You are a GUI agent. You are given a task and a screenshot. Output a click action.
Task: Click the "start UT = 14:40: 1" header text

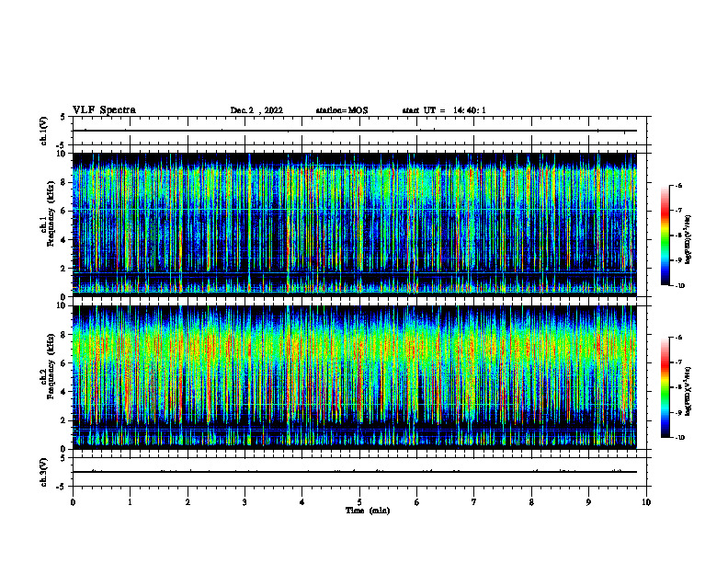click(444, 110)
